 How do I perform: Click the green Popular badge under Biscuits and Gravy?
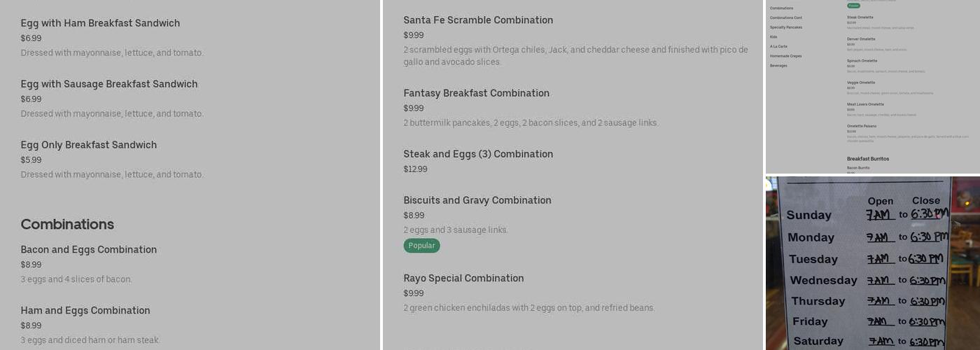(421, 246)
